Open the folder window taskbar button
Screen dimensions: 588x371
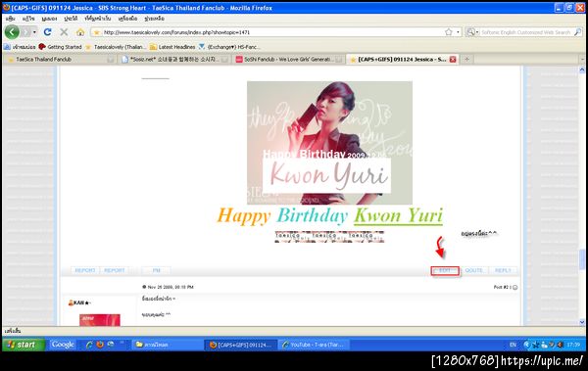point(167,345)
